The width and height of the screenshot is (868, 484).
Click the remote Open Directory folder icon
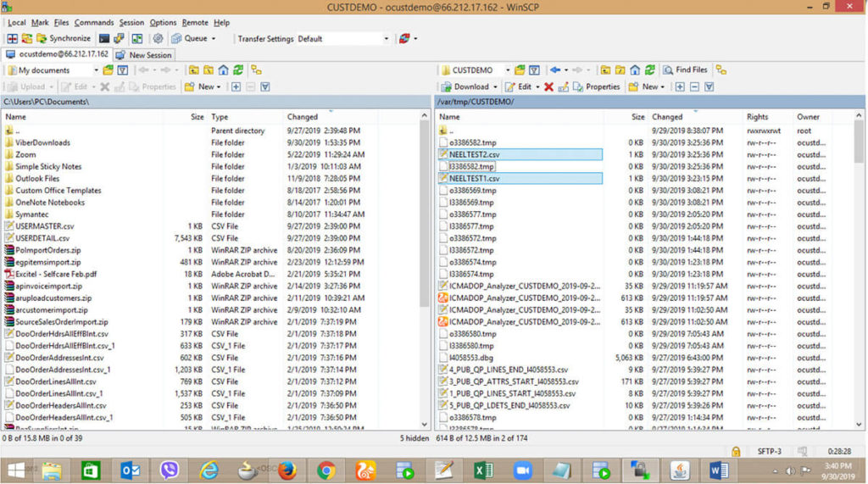(x=520, y=70)
